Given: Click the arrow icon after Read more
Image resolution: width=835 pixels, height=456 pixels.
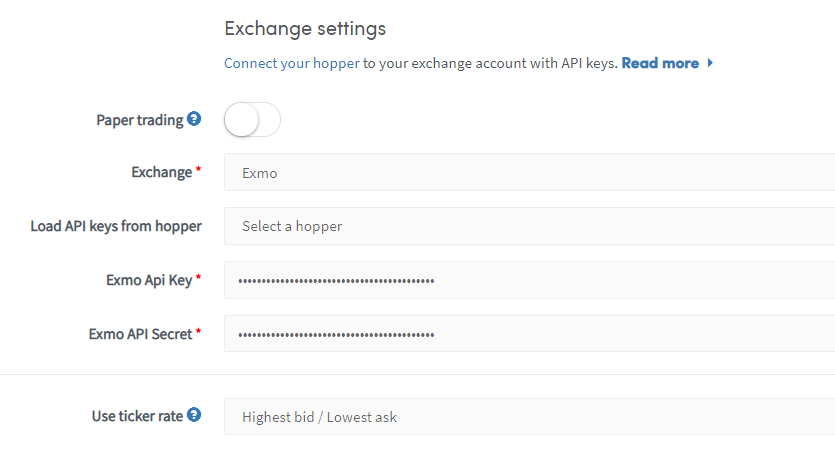Looking at the screenshot, I should (x=710, y=63).
